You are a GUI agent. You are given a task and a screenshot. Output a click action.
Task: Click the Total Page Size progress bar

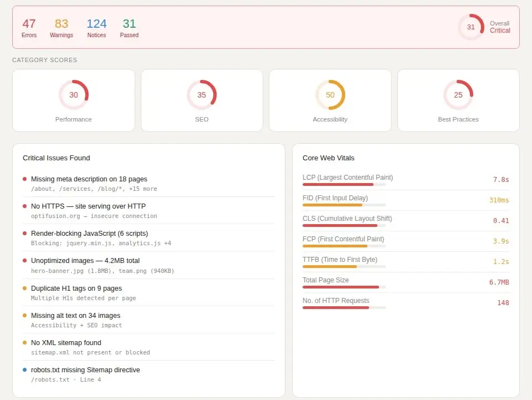pos(344,287)
